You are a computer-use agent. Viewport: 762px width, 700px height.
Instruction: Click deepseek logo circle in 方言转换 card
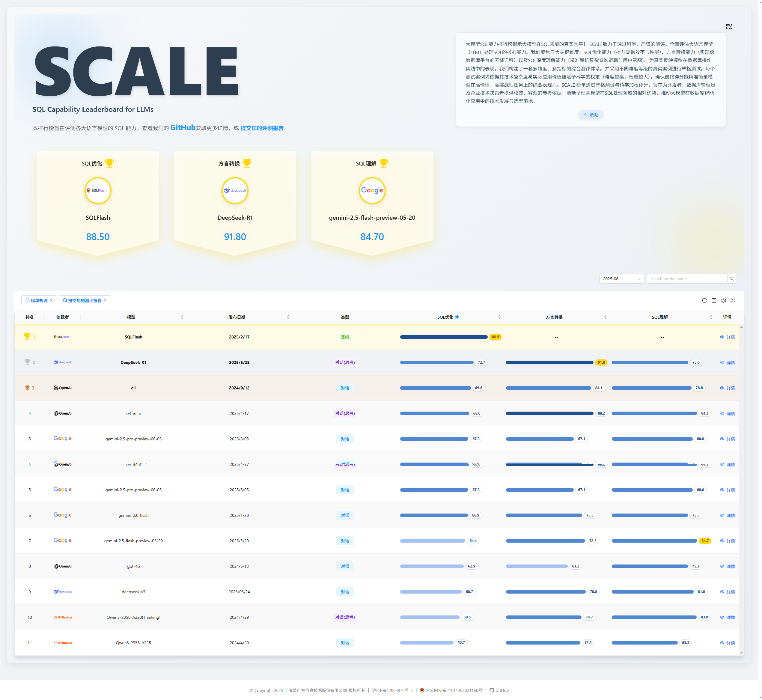(x=235, y=191)
